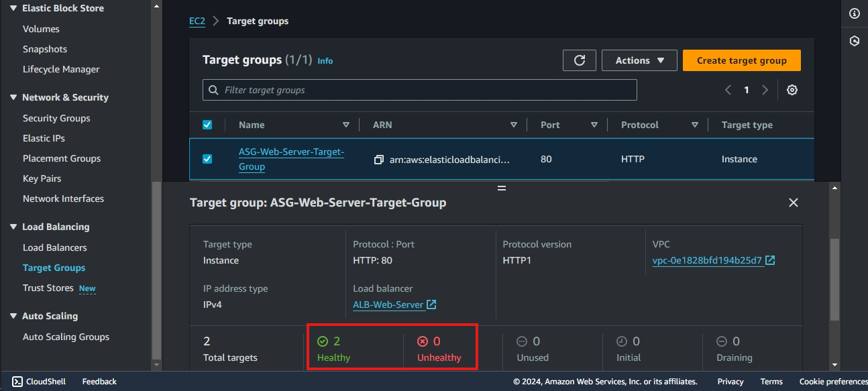The height and width of the screenshot is (391, 868).
Task: Open Placement Groups in the sidebar
Action: tap(62, 158)
